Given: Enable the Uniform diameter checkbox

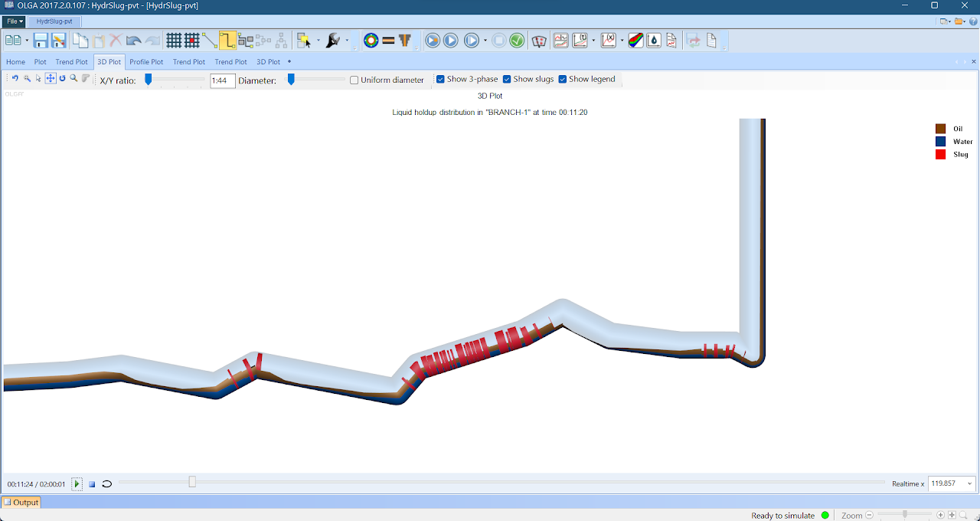Looking at the screenshot, I should click(354, 80).
